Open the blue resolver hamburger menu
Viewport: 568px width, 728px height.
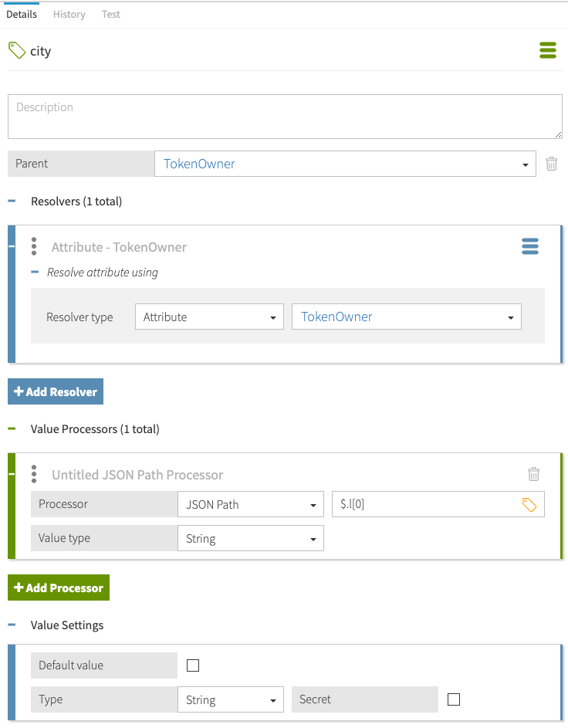pyautogui.click(x=529, y=246)
